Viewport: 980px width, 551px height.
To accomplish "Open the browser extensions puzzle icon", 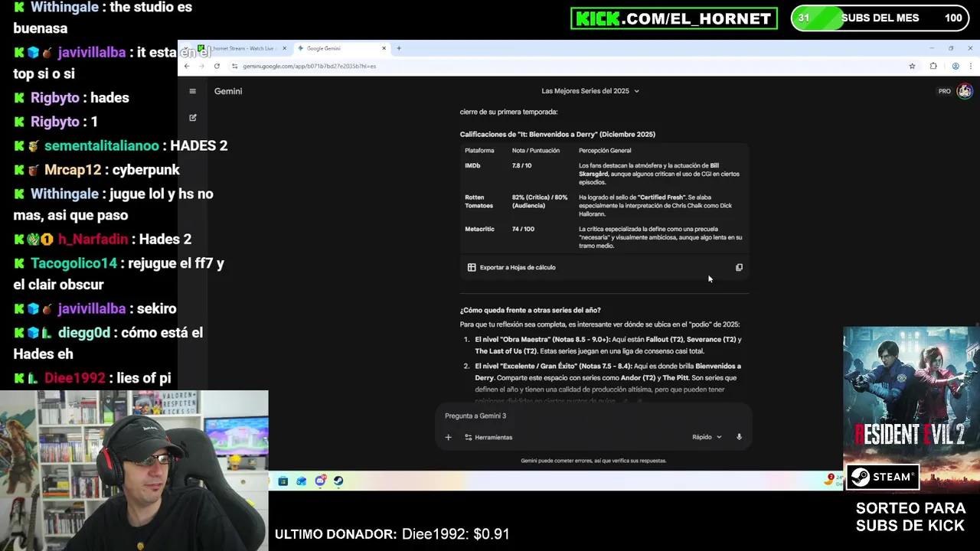I will coord(933,66).
